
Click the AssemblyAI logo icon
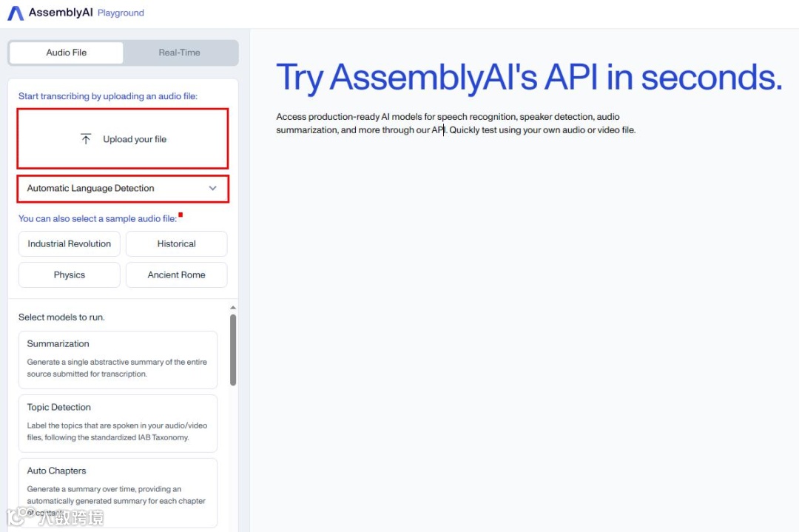(x=16, y=13)
